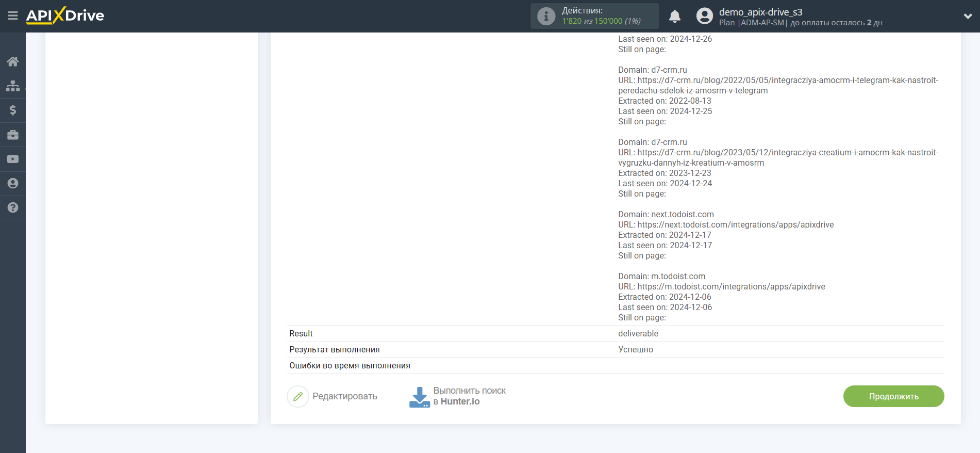Open the home dashboard icon
This screenshot has height=453, width=980.
pyautogui.click(x=13, y=61)
